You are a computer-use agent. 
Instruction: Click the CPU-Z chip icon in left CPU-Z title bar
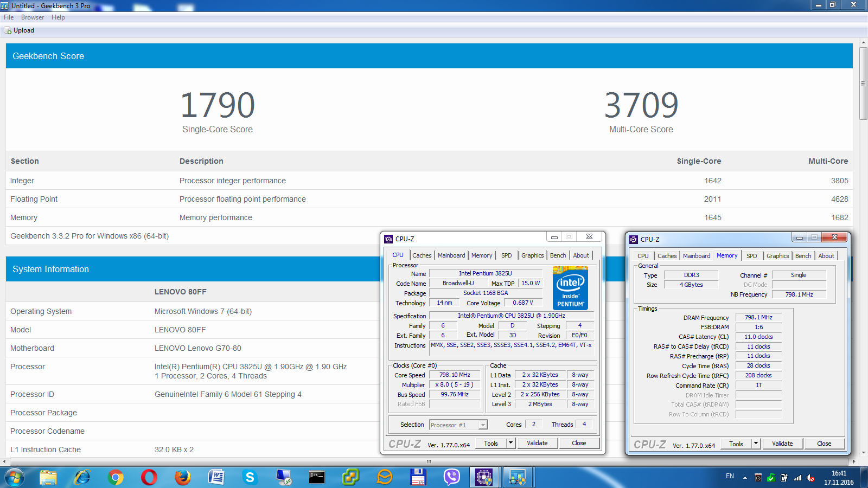[x=388, y=239]
